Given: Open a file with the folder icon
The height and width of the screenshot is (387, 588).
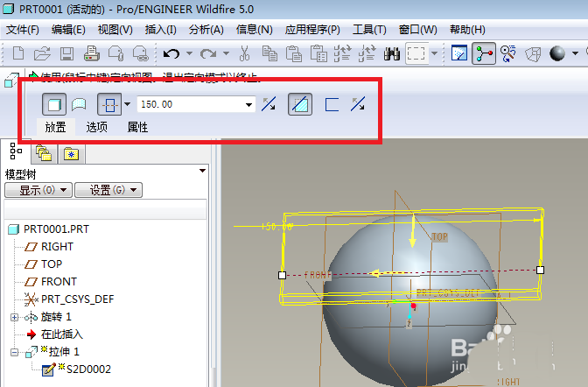Looking at the screenshot, I should (x=42, y=53).
